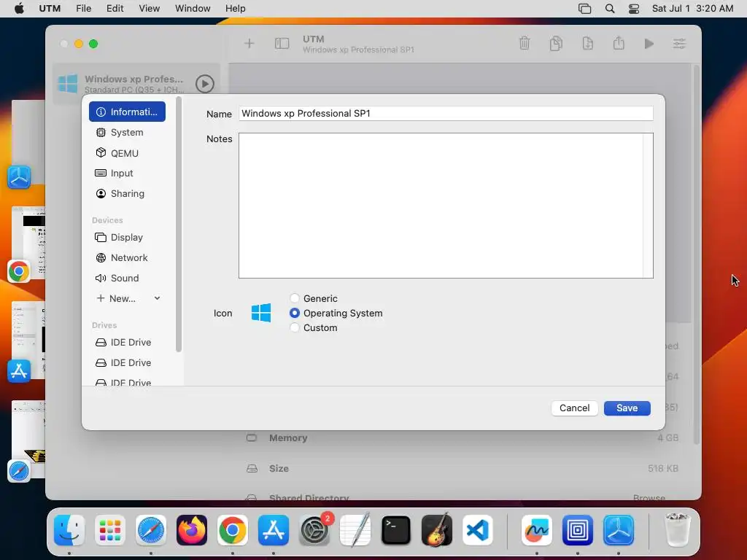747x560 pixels.
Task: Click the Stage Manager menu bar icon
Action: click(x=584, y=9)
